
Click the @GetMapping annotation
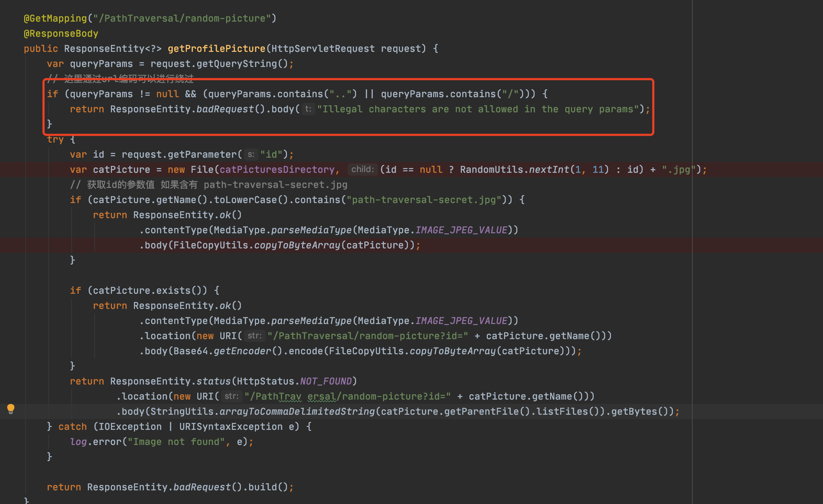55,18
